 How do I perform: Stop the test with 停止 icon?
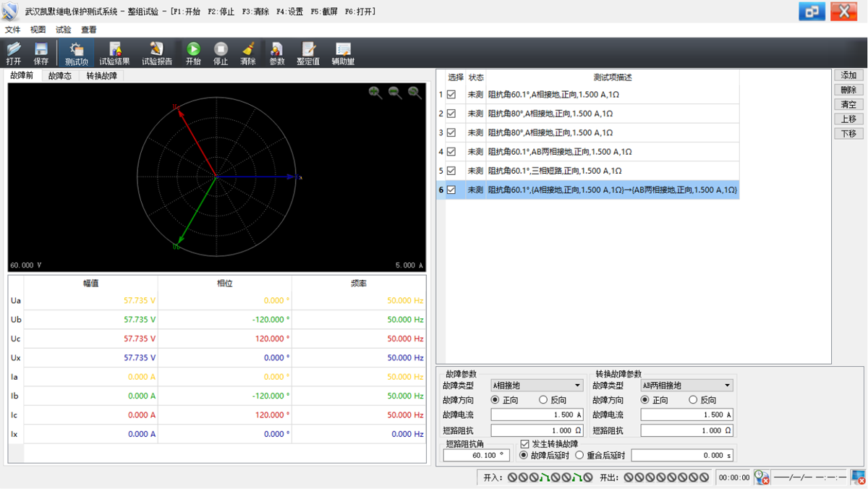click(x=221, y=54)
